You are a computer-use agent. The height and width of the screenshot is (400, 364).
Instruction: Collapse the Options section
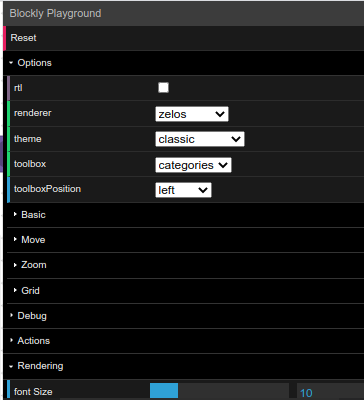(183, 63)
